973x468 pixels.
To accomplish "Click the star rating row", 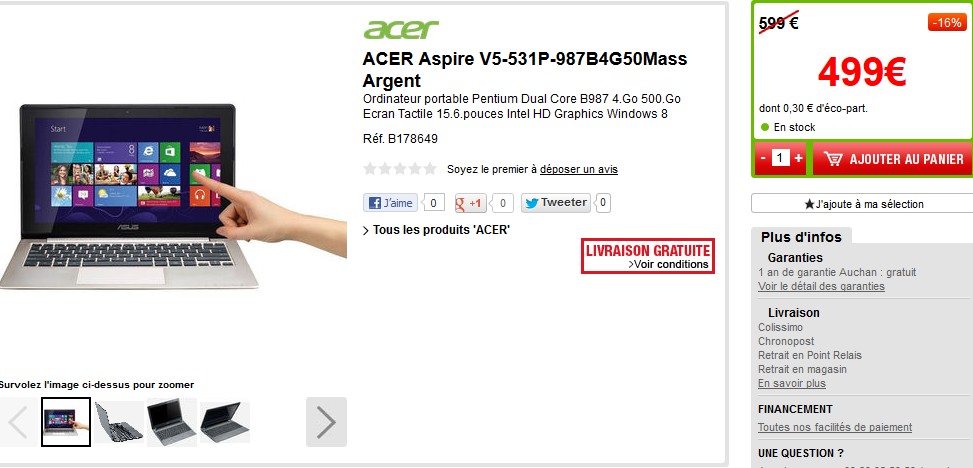I will [400, 169].
